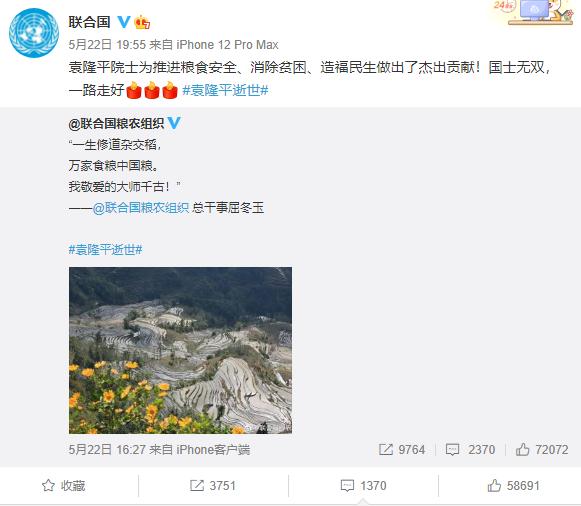The image size is (581, 506).
Task: Open the bold @联合国粮农组织 author name
Action: coord(116,123)
